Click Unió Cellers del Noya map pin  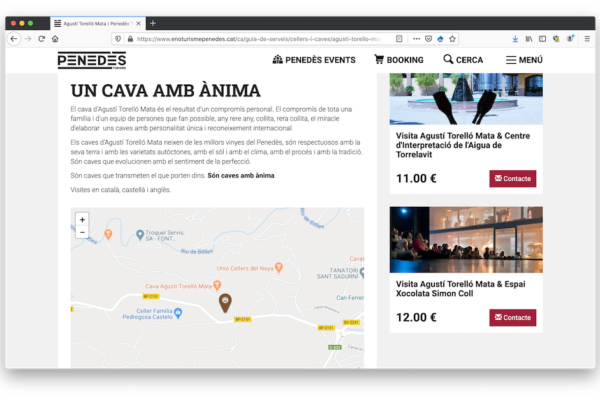pos(279,268)
